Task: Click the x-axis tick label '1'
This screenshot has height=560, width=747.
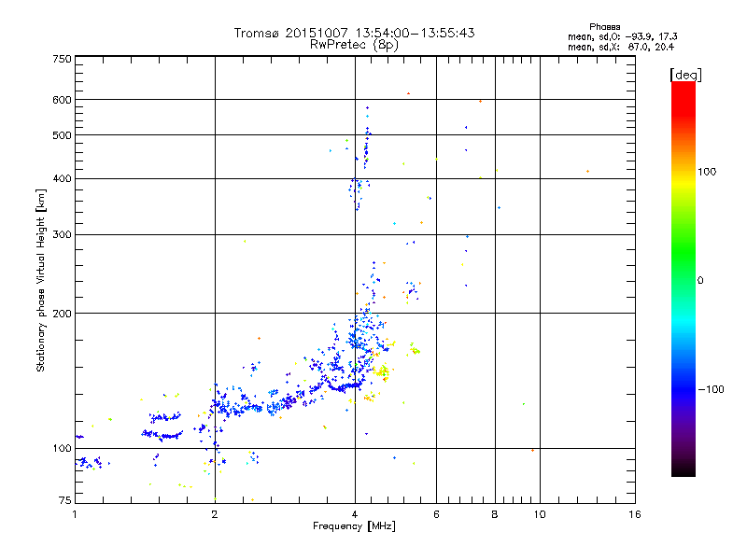Action: click(75, 514)
